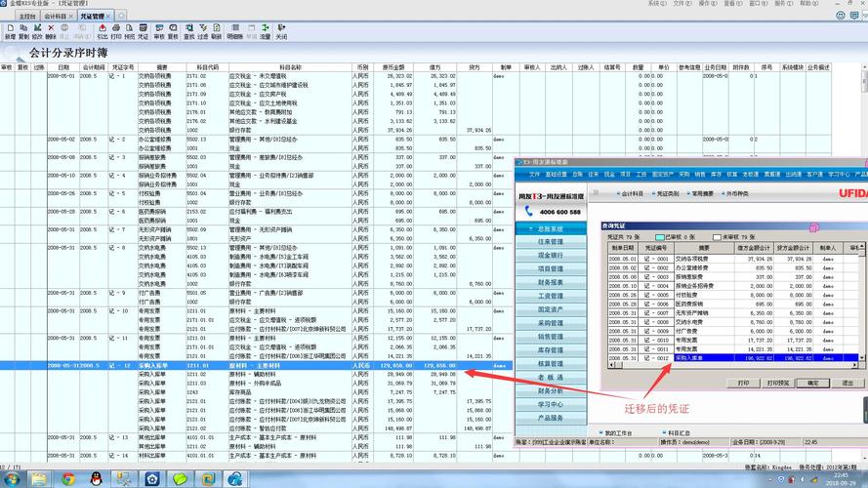Image resolution: width=868 pixels, height=488 pixels.
Task: Click 退出 button in 查询凭证 dialog
Action: click(847, 383)
